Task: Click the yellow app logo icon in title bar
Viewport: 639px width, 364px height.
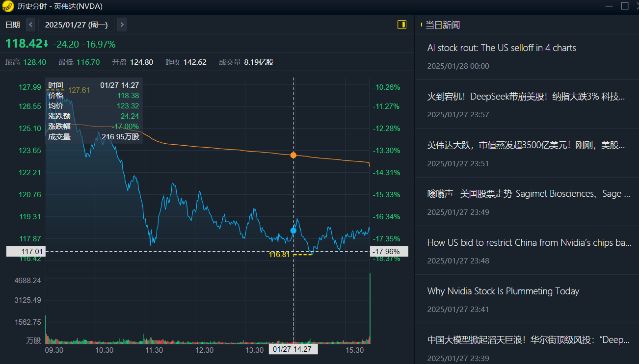Action: click(8, 6)
